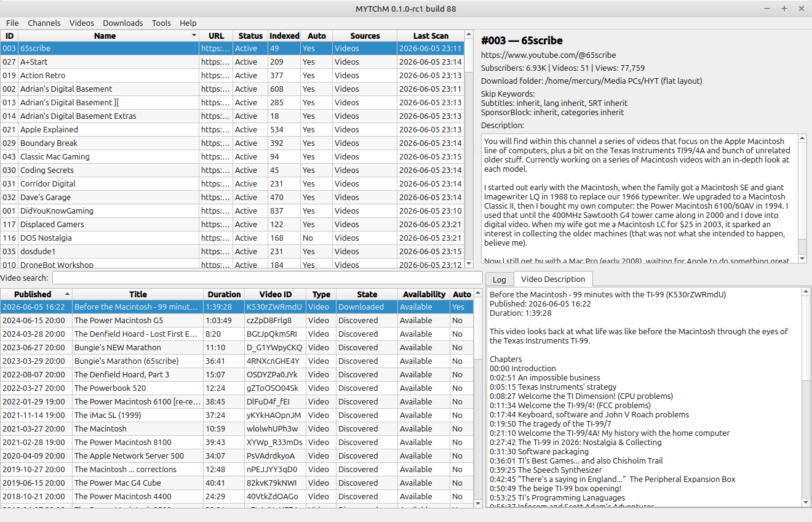Image resolution: width=812 pixels, height=522 pixels.
Task: Select video The Power Mac G4 Cube
Action: (x=237, y=483)
